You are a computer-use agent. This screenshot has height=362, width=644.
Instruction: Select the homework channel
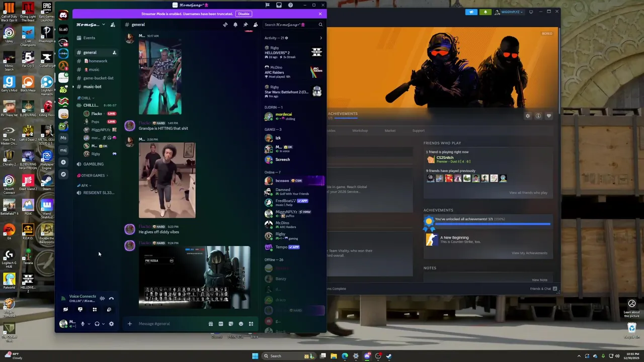coord(97,61)
